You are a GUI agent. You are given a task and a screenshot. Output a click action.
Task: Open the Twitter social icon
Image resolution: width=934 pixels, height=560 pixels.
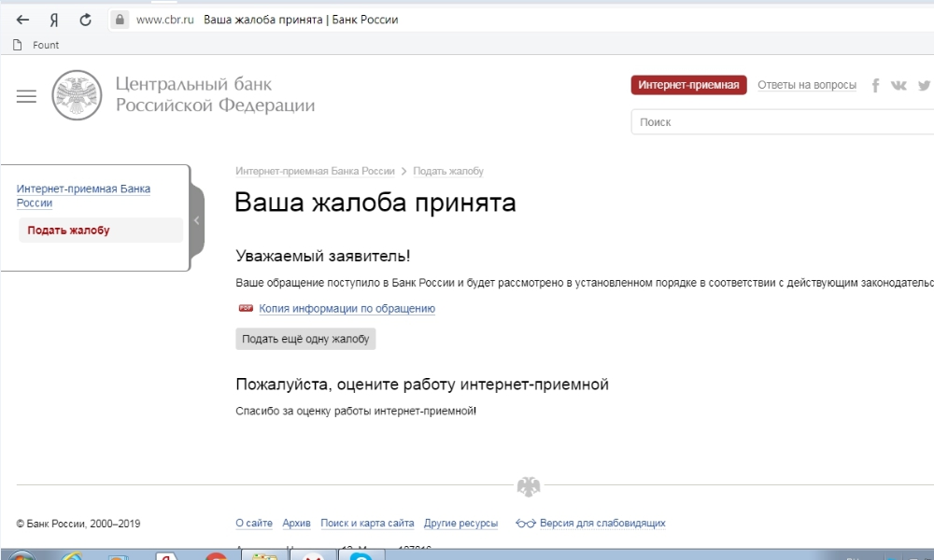coord(924,86)
